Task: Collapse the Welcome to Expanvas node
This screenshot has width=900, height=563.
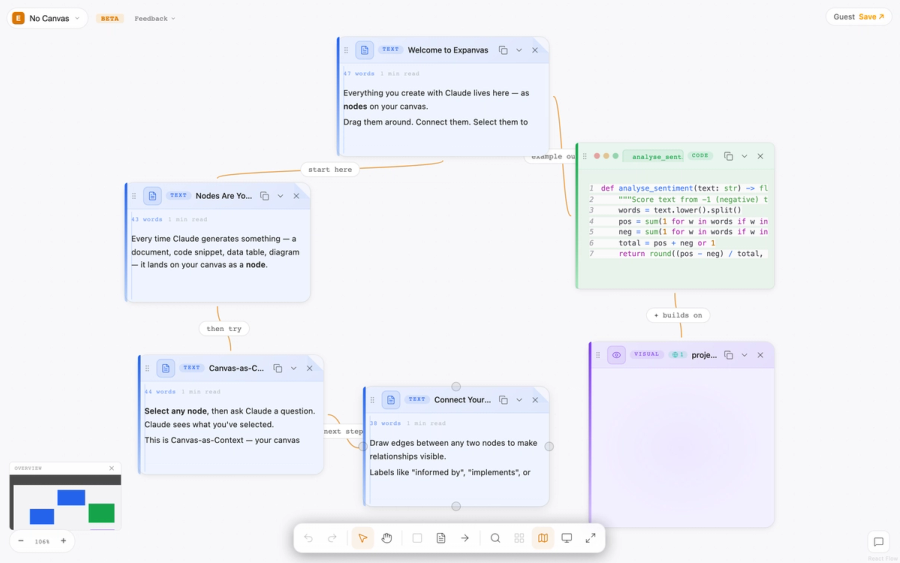Action: click(519, 50)
